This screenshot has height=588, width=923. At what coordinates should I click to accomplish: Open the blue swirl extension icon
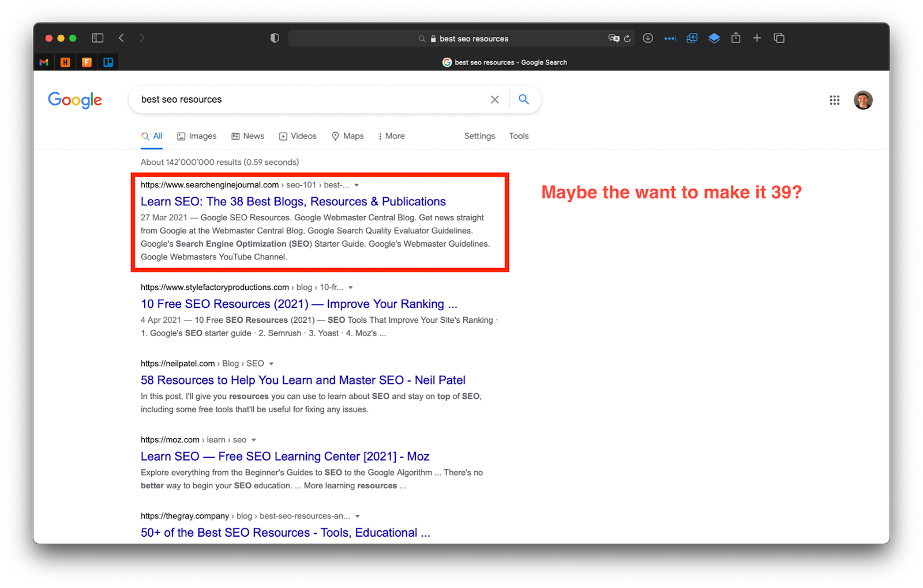pyautogui.click(x=692, y=38)
